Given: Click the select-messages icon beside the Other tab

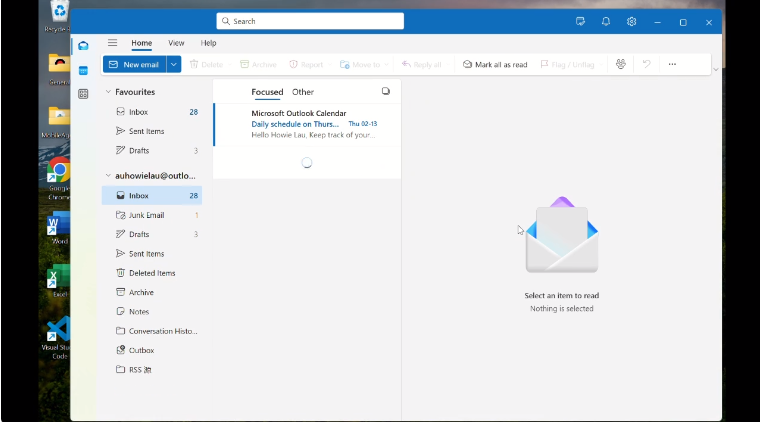Looking at the screenshot, I should (x=386, y=91).
